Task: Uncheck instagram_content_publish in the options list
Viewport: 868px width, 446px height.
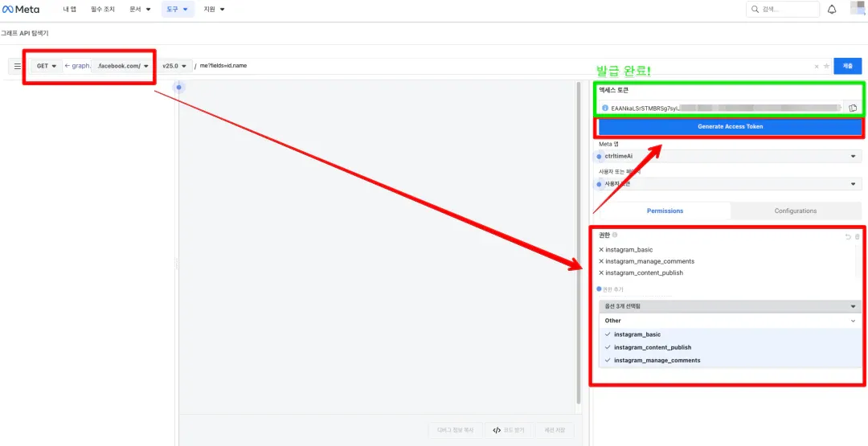Action: (x=730, y=347)
